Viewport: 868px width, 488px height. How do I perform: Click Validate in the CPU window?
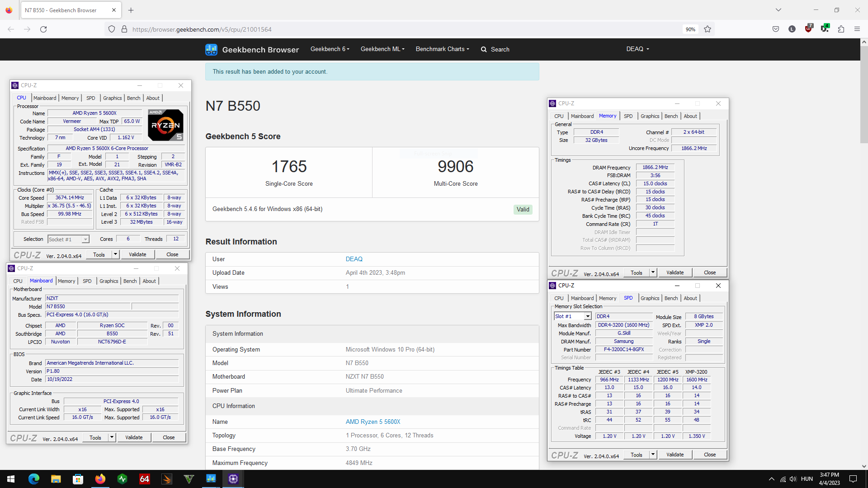(137, 254)
